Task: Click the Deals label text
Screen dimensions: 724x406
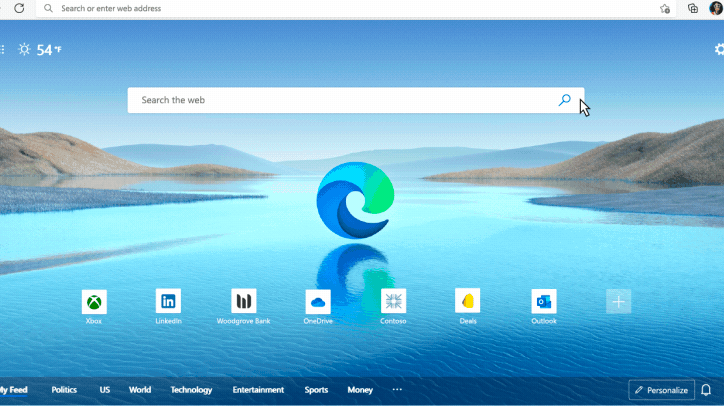Action: [x=468, y=321]
